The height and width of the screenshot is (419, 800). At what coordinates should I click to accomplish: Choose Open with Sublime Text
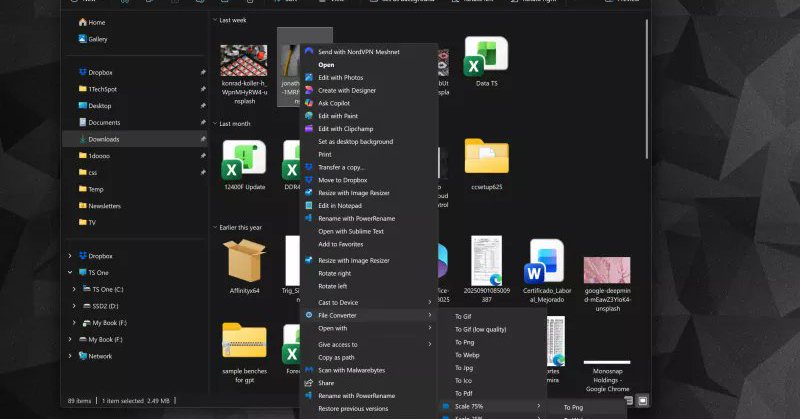[x=351, y=231]
